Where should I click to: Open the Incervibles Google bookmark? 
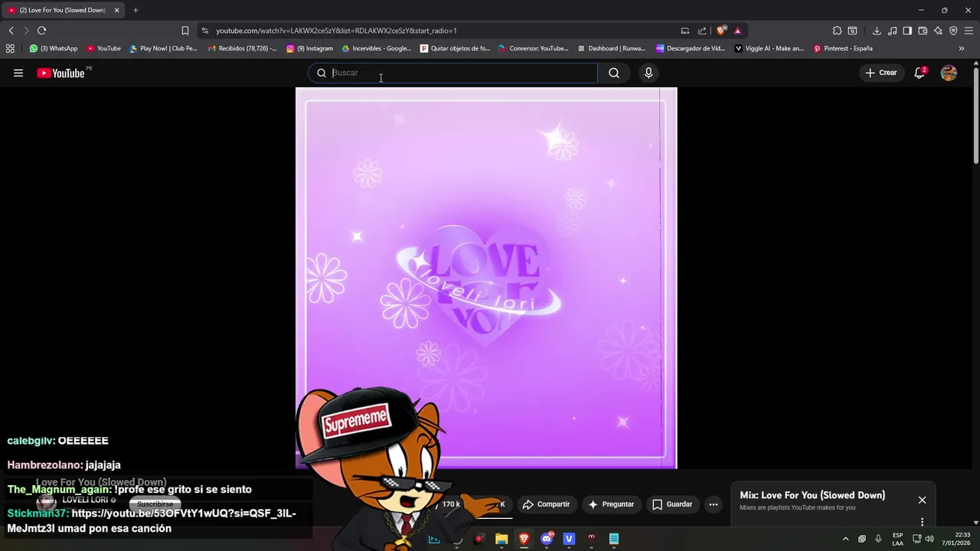pyautogui.click(x=377, y=48)
